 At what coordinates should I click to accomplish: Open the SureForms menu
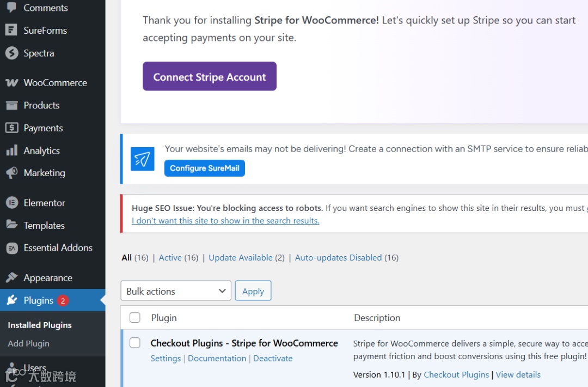[45, 31]
